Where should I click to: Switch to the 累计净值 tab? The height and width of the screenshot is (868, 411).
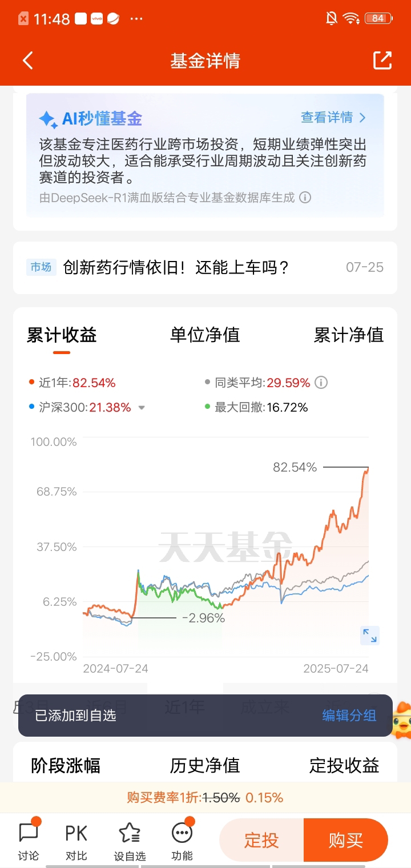pyautogui.click(x=349, y=335)
